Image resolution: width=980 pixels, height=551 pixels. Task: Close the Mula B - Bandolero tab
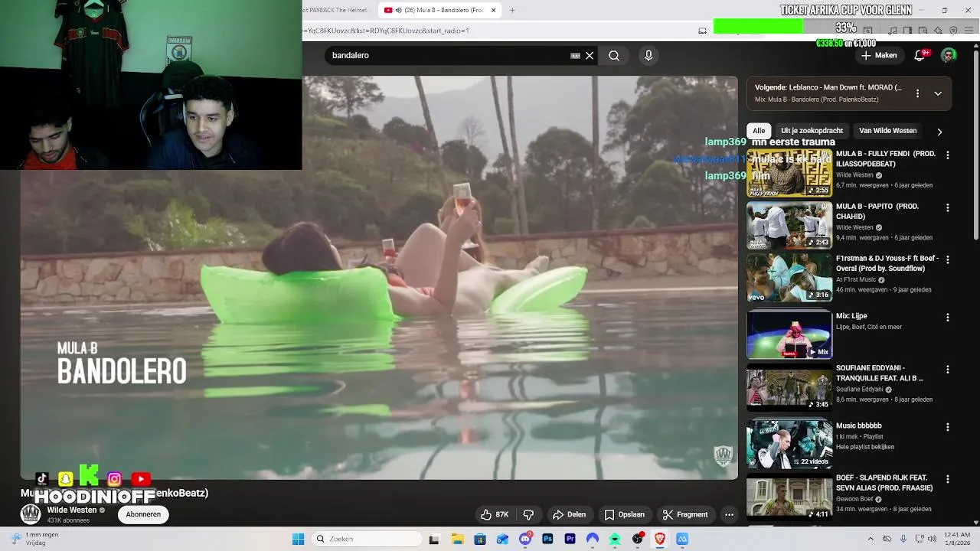point(494,10)
